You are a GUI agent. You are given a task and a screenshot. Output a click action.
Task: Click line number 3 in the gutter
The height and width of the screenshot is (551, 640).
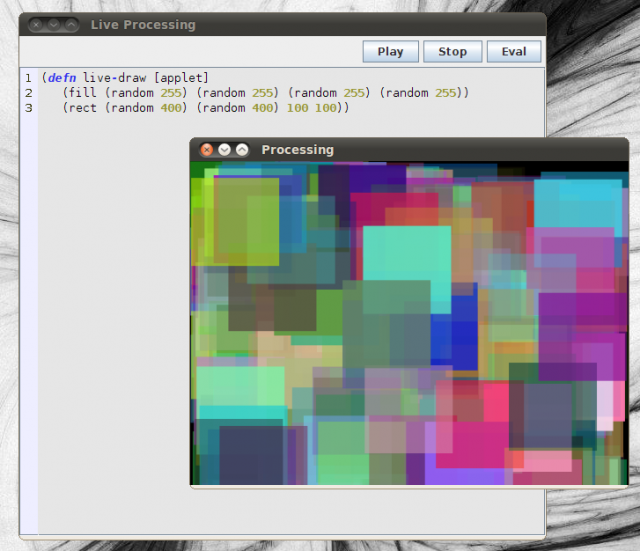pyautogui.click(x=28, y=108)
